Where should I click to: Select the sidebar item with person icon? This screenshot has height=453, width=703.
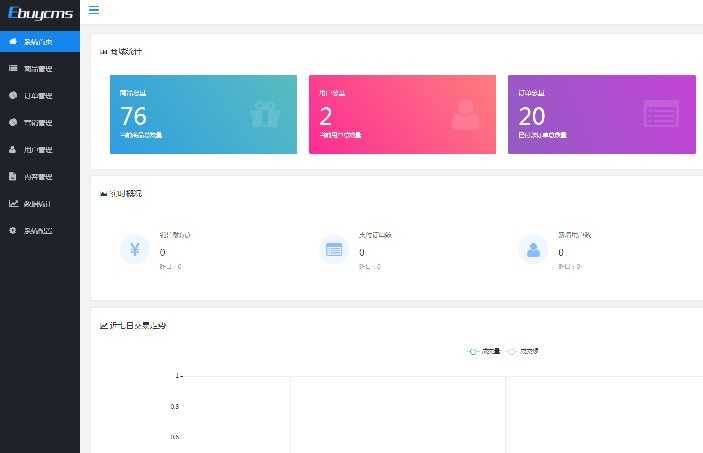pyautogui.click(x=40, y=150)
